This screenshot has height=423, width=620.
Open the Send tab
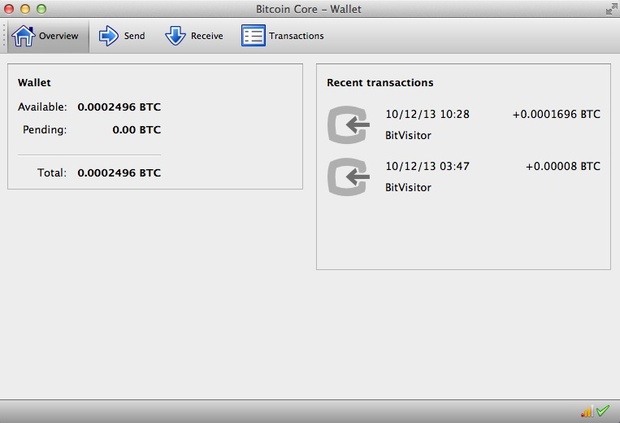click(x=122, y=36)
